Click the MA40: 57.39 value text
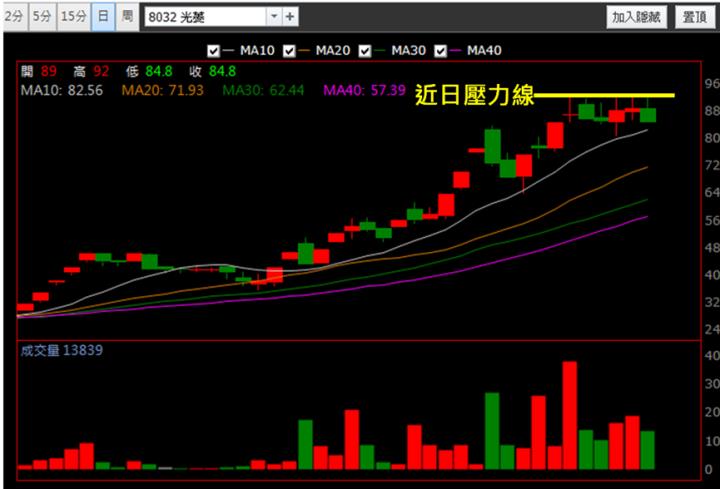The width and height of the screenshot is (720, 489). tap(365, 90)
